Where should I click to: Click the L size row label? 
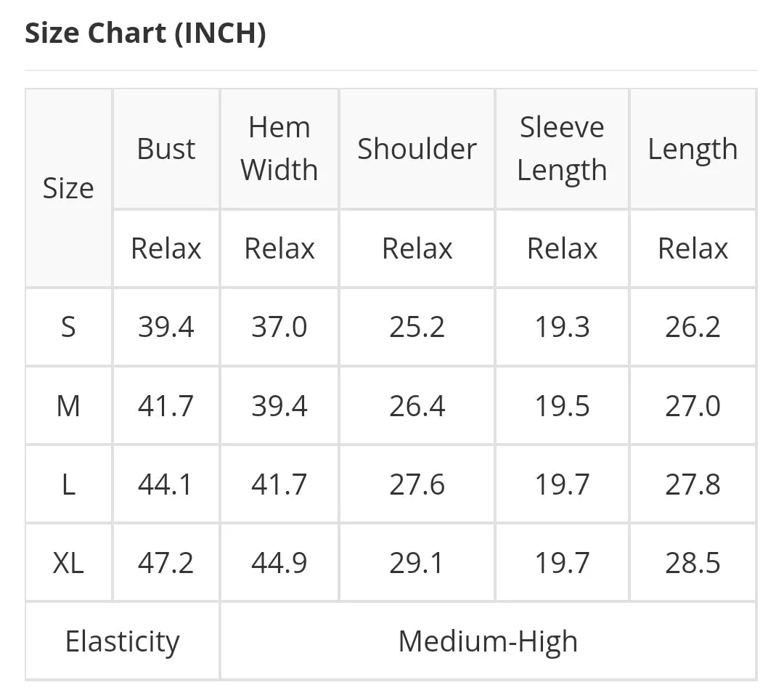point(68,484)
